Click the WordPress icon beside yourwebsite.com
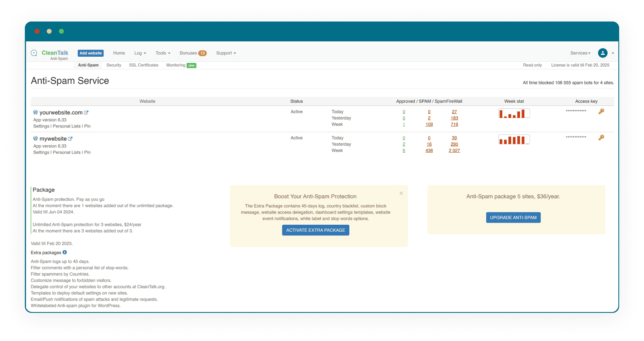 click(36, 112)
